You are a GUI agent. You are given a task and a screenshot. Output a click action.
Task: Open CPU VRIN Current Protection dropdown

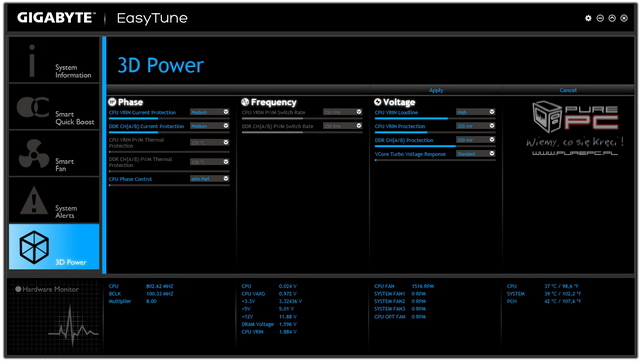pyautogui.click(x=209, y=112)
